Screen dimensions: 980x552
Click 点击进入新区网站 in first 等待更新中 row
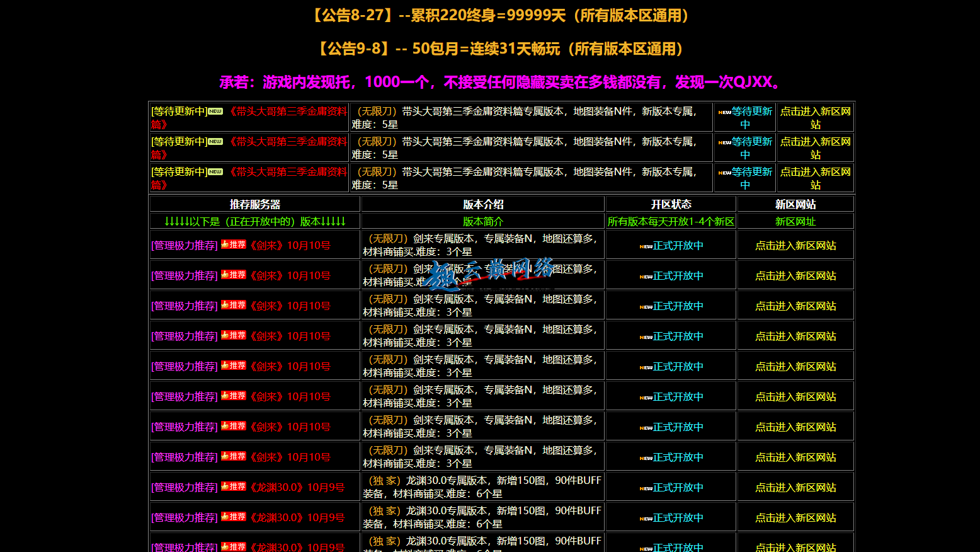[x=815, y=118]
